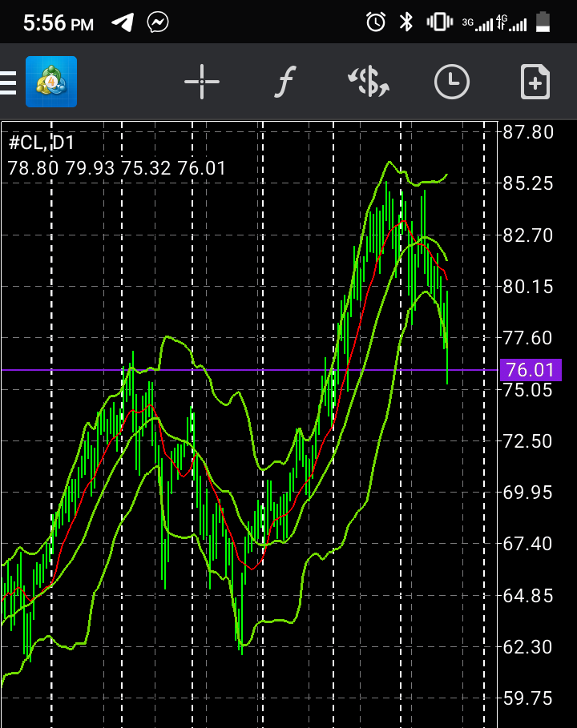Viewport: 577px width, 728px height.
Task: Tap the Telegram notification icon
Action: [122, 22]
